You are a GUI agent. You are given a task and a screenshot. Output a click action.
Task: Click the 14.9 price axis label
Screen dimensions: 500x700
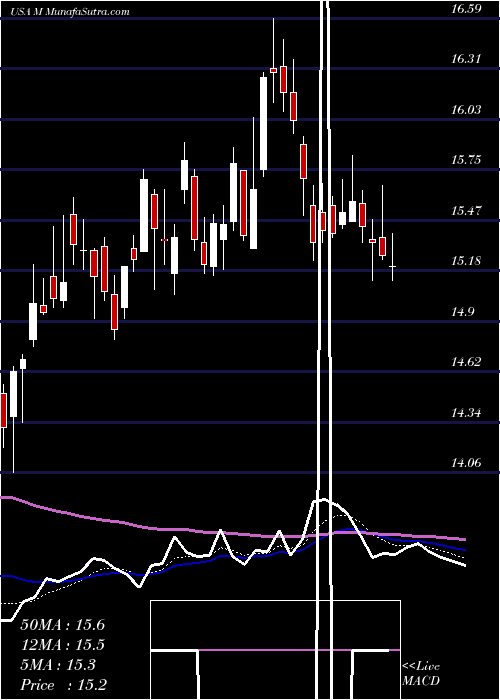click(462, 311)
